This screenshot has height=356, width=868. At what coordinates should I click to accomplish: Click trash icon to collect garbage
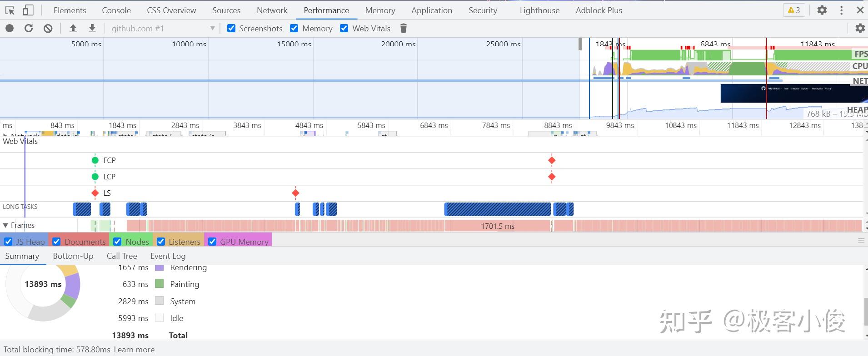(403, 28)
